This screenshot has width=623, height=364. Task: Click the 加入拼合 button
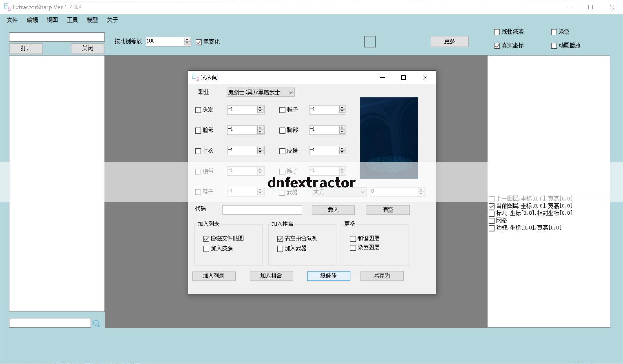pos(271,276)
